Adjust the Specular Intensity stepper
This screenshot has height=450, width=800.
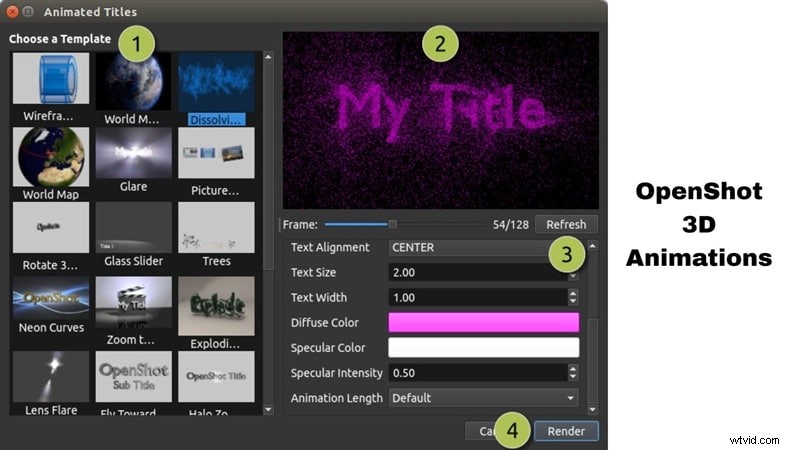coord(573,373)
